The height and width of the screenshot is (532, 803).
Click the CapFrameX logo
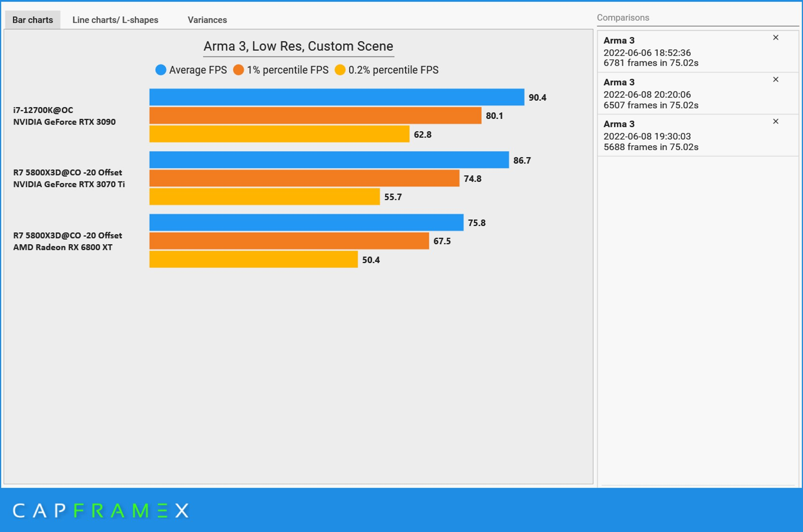100,511
